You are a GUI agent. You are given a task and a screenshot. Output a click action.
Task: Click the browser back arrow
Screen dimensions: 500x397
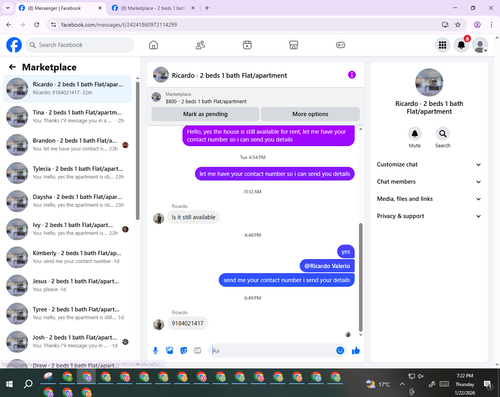coord(9,25)
